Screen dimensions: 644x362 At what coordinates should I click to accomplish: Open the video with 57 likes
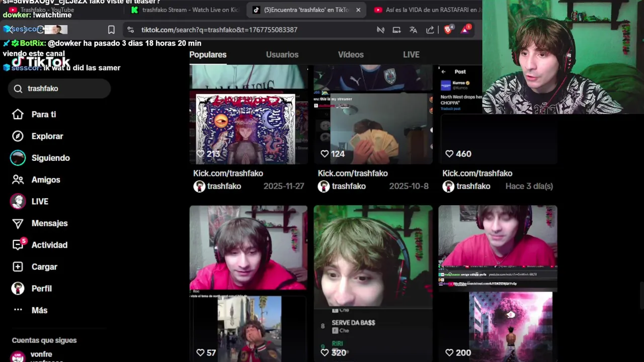pyautogui.click(x=249, y=284)
